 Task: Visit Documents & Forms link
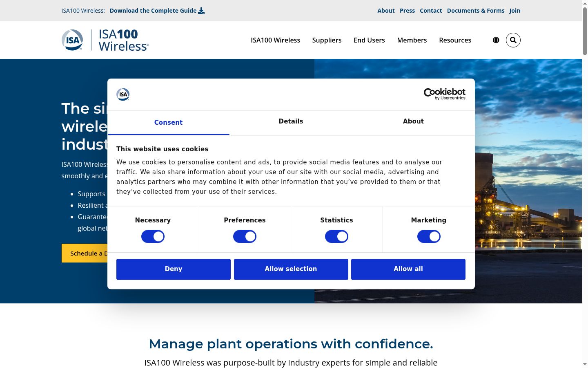point(476,11)
